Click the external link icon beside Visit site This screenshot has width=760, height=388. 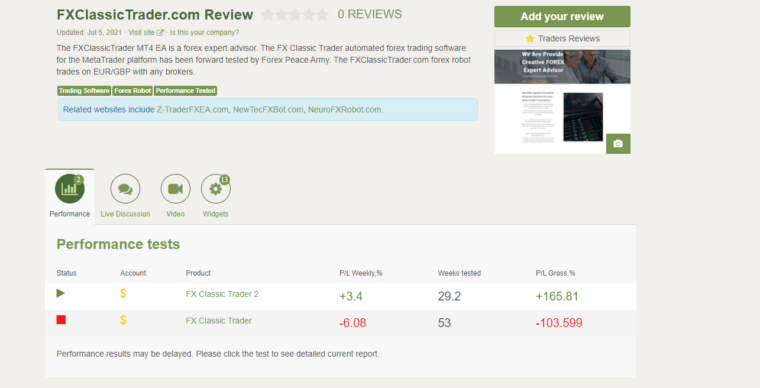point(160,32)
